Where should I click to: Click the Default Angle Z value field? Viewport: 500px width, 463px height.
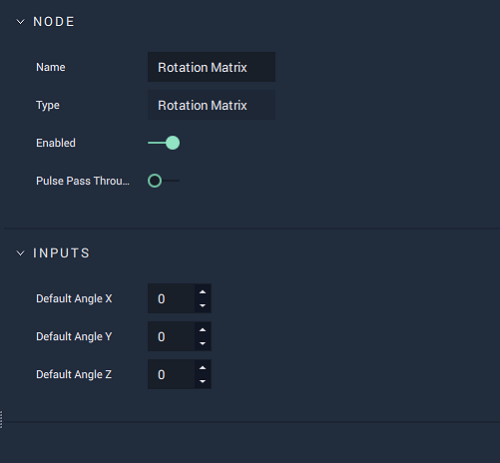pyautogui.click(x=171, y=374)
